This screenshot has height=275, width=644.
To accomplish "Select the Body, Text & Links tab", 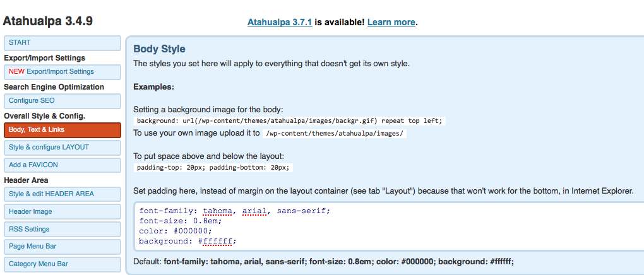I will tap(63, 130).
